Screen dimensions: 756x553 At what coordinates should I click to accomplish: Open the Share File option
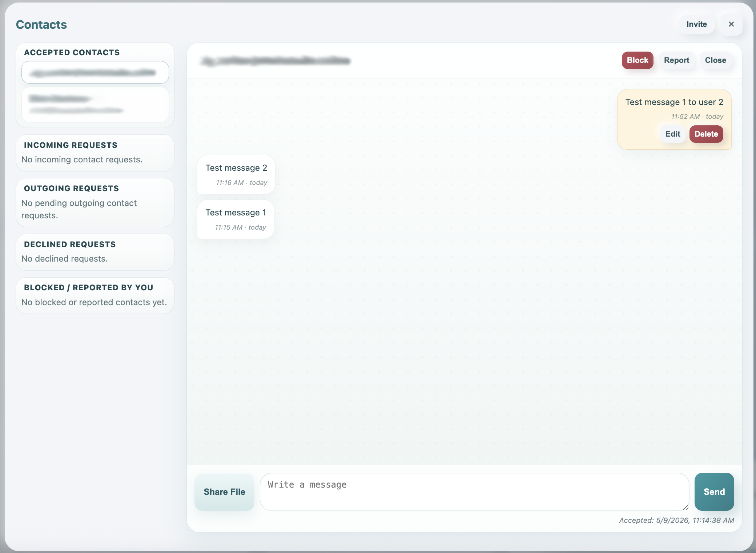pos(224,492)
